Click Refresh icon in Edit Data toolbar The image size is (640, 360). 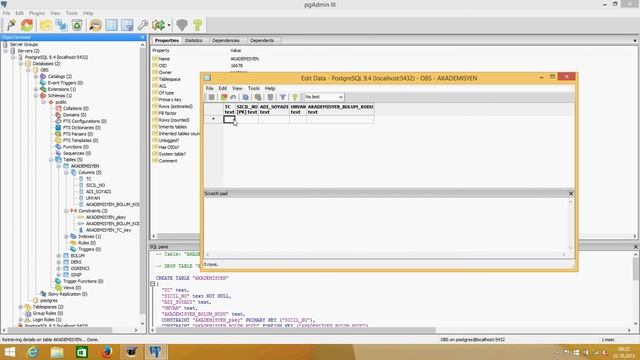[224, 97]
